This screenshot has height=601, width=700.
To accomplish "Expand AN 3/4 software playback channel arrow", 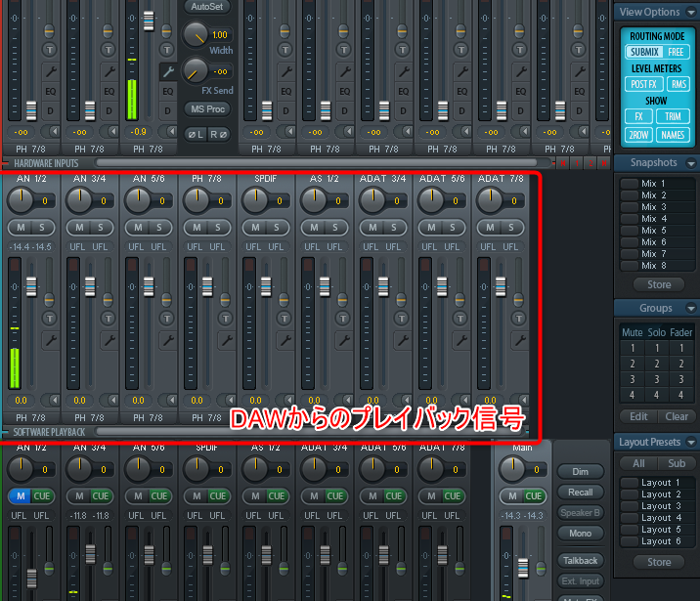I will coord(112,400).
